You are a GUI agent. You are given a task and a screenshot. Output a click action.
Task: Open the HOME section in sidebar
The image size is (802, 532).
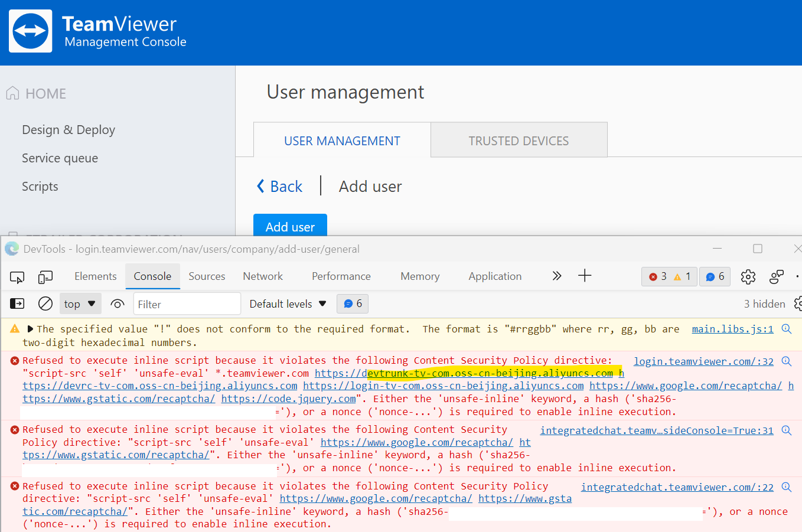pos(36,94)
